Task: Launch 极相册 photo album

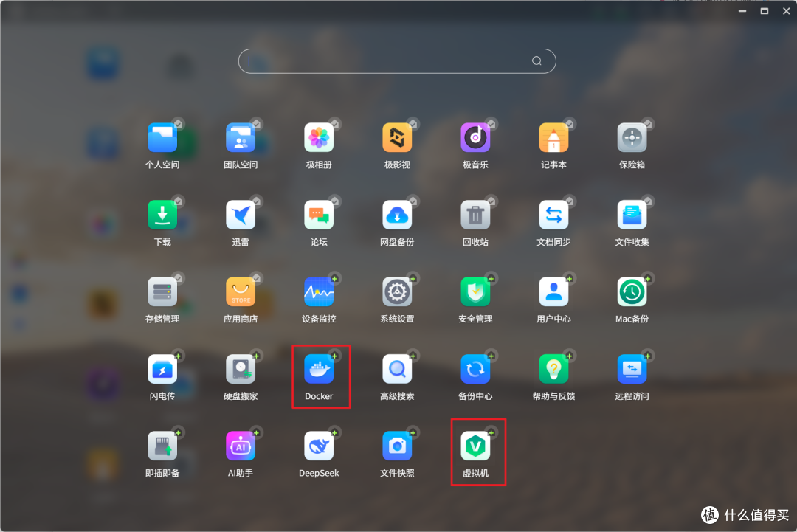Action: [319, 138]
